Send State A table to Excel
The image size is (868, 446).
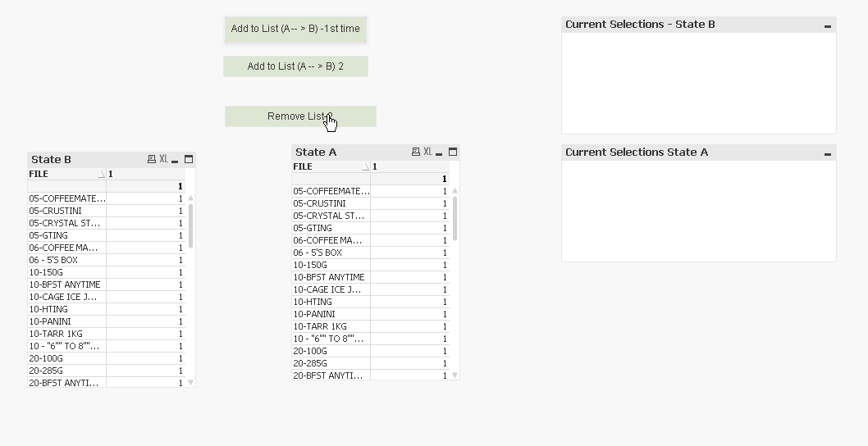point(427,152)
